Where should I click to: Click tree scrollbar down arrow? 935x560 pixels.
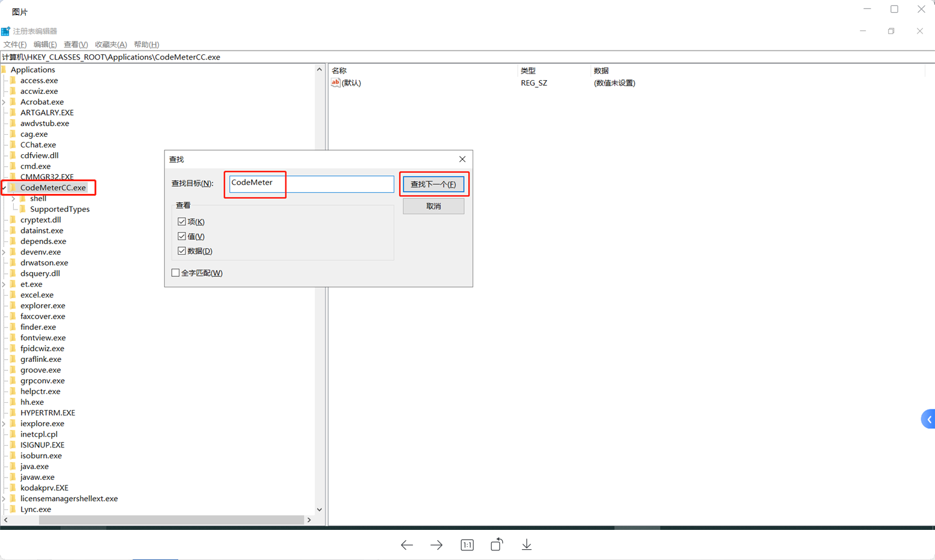click(319, 509)
